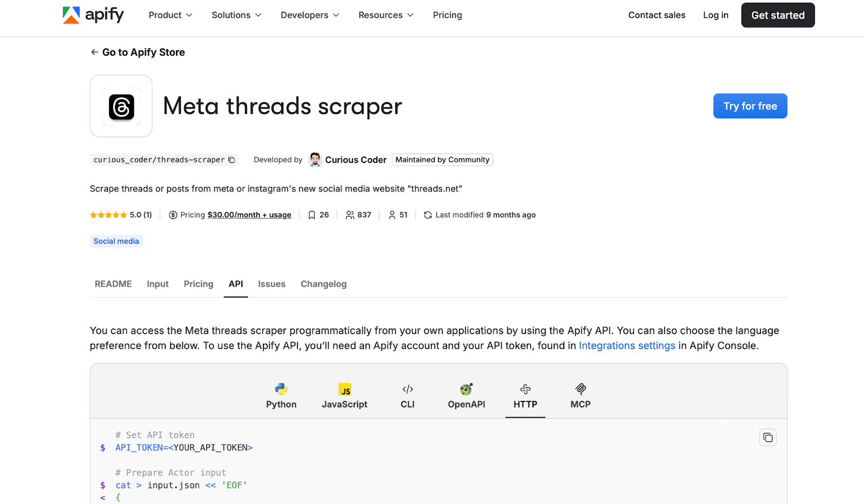Click the Social media category tag
The image size is (864, 504).
[116, 241]
